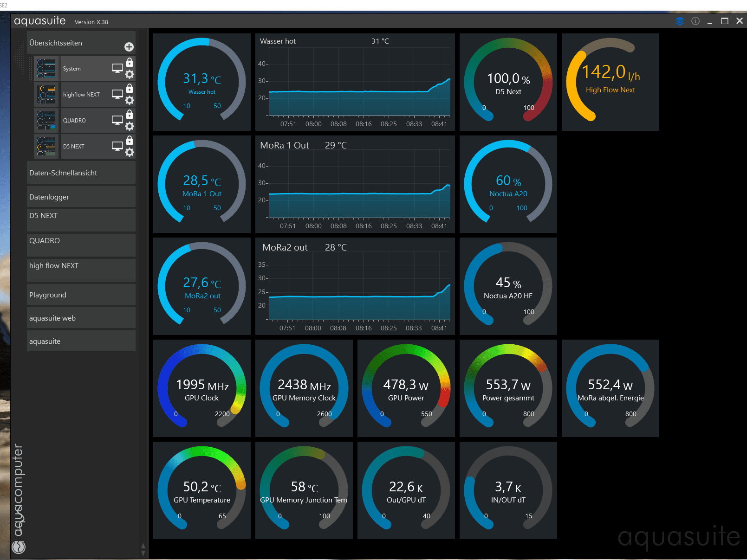This screenshot has width=747, height=560.
Task: Expand the Playground section
Action: click(81, 295)
